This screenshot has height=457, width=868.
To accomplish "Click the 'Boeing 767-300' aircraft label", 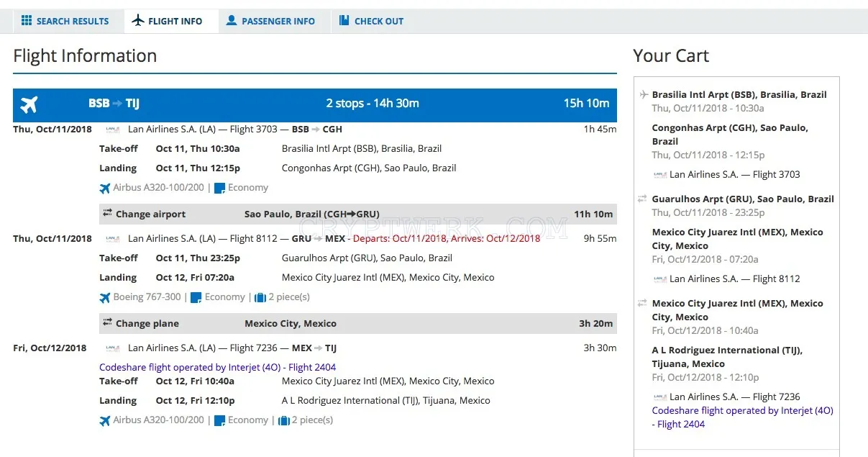I will 147,297.
